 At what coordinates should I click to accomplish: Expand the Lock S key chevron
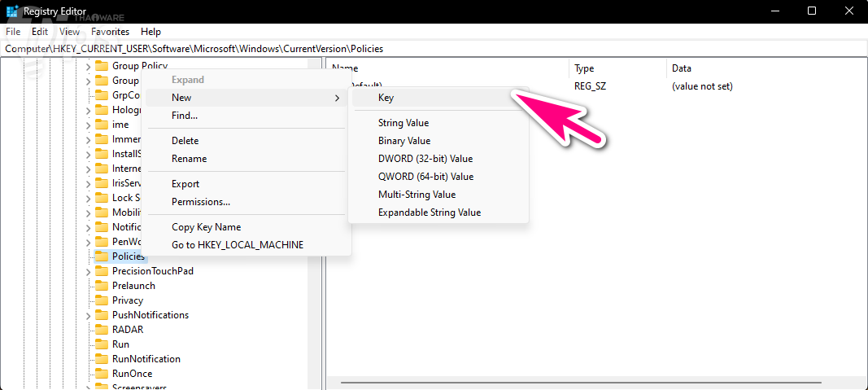pos(88,197)
